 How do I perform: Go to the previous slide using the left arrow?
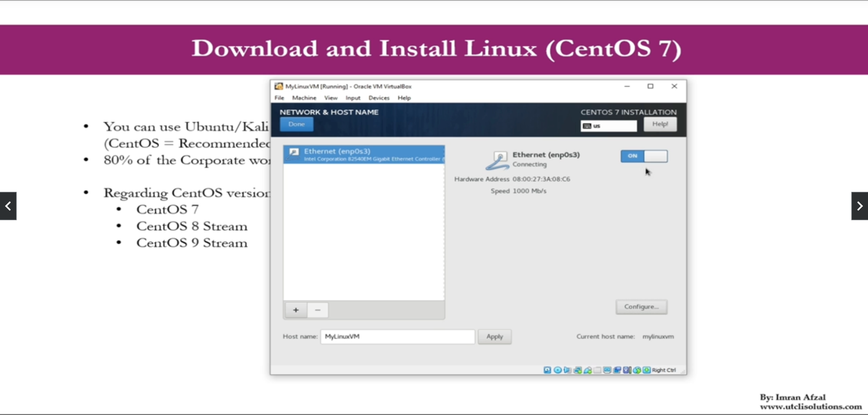click(x=8, y=206)
